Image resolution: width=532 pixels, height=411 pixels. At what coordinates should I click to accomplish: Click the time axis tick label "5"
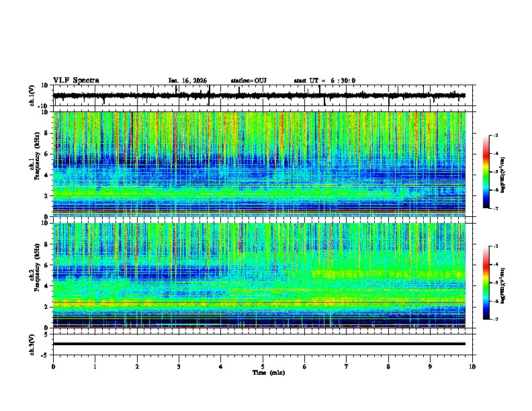pyautogui.click(x=263, y=366)
